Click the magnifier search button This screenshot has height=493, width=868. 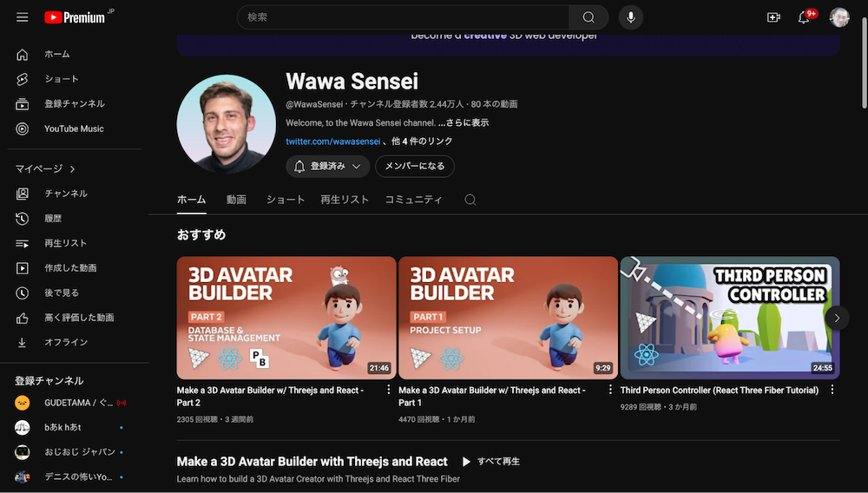pyautogui.click(x=589, y=17)
